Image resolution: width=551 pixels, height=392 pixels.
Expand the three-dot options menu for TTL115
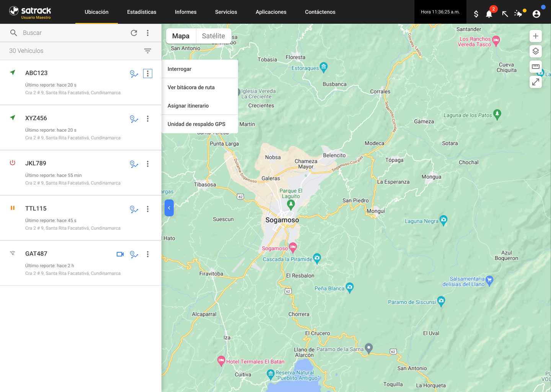coord(148,209)
